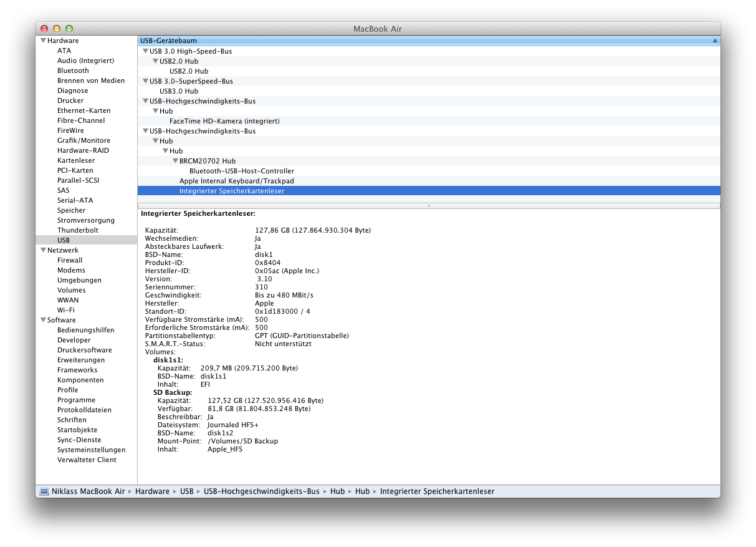Click the /Volumes/SD Backup mount point value

242,441
